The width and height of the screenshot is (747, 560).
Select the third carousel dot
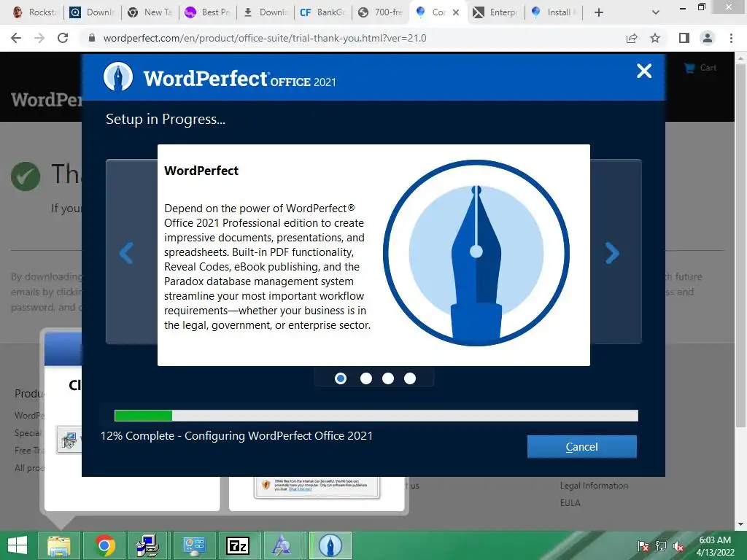[x=388, y=378]
